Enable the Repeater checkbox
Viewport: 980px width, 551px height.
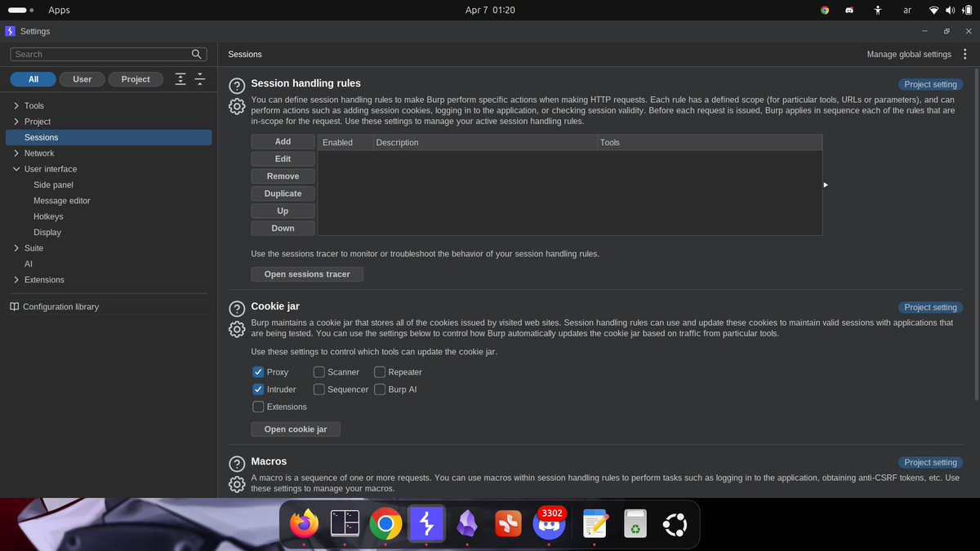380,372
